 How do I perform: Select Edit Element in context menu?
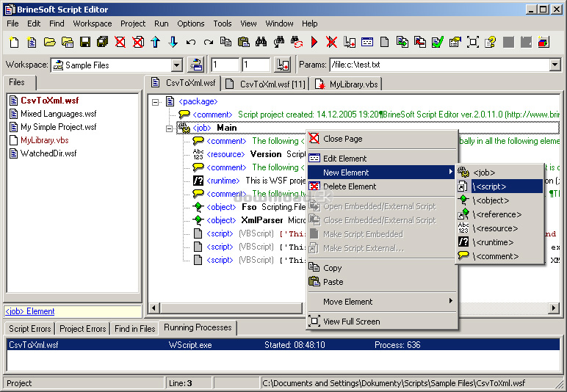click(344, 159)
